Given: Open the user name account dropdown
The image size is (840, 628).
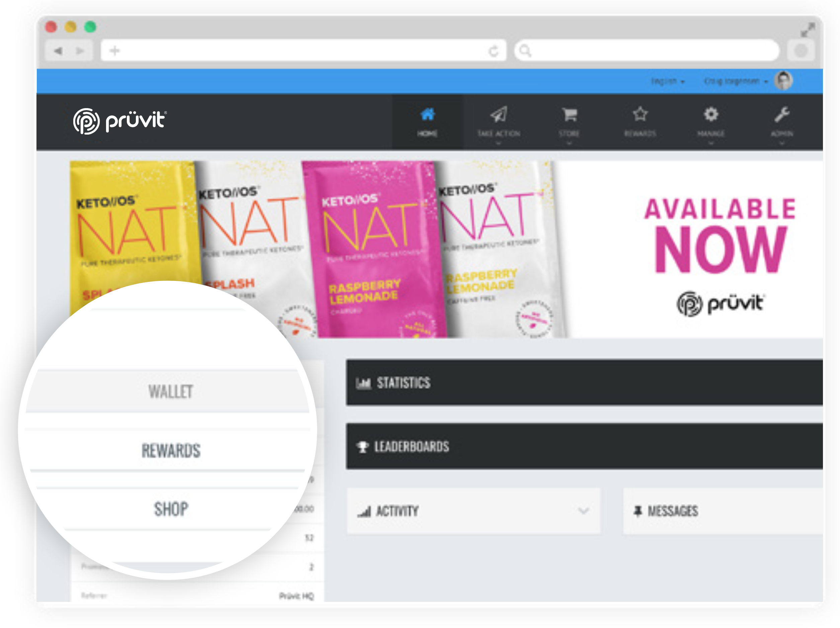Looking at the screenshot, I should 736,81.
